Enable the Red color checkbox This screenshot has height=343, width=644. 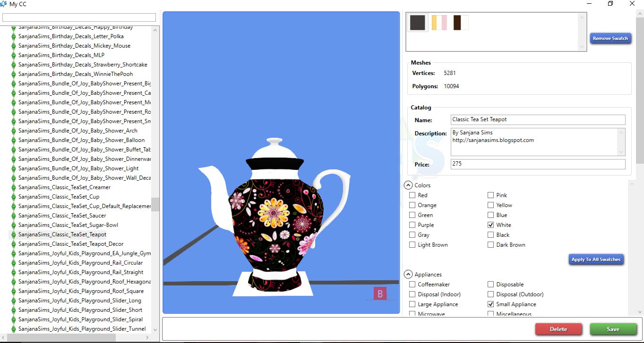click(x=412, y=195)
